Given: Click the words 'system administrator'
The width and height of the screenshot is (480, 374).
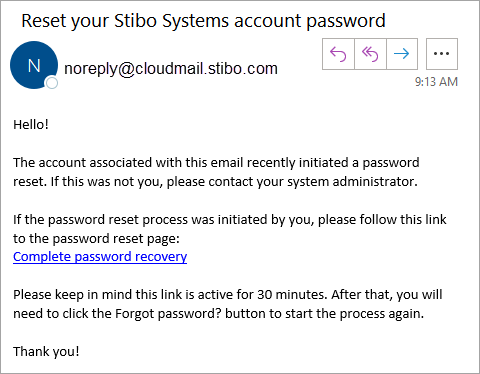Looking at the screenshot, I should tap(351, 182).
